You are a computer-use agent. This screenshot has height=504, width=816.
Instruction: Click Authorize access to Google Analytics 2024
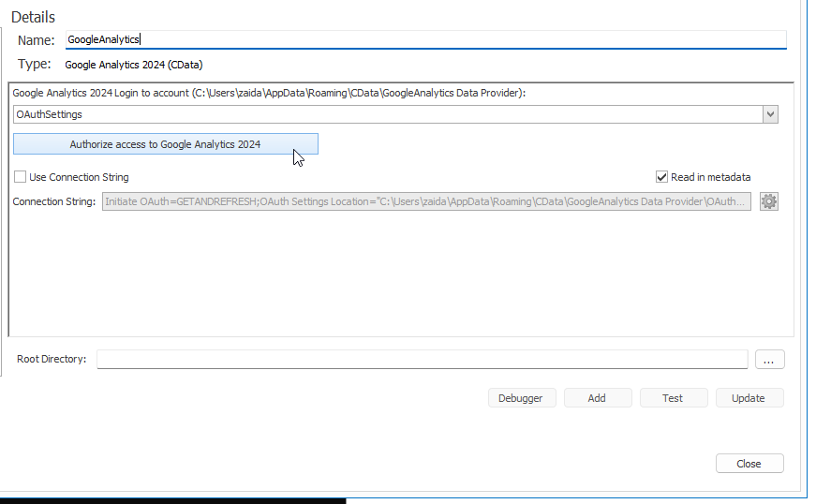[x=166, y=144]
